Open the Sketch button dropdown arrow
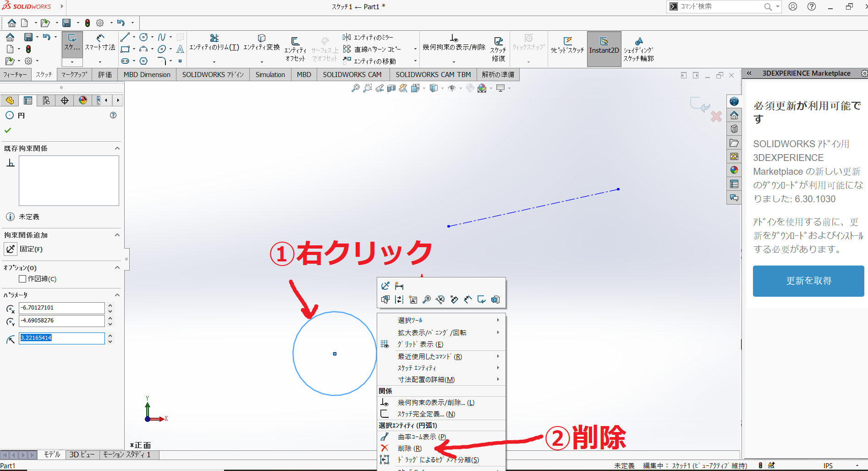868x471 pixels. pyautogui.click(x=72, y=62)
